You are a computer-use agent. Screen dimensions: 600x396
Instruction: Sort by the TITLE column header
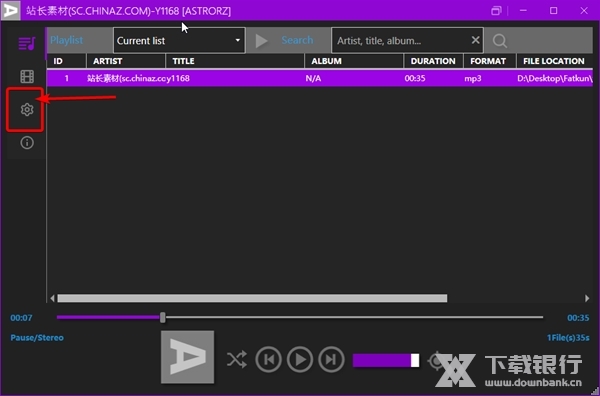pos(235,61)
